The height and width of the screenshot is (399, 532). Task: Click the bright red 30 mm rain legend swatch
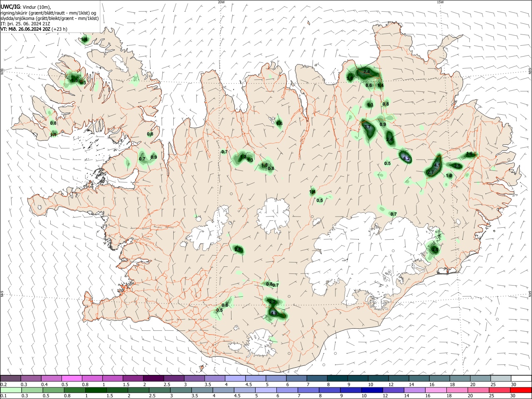tap(521, 390)
